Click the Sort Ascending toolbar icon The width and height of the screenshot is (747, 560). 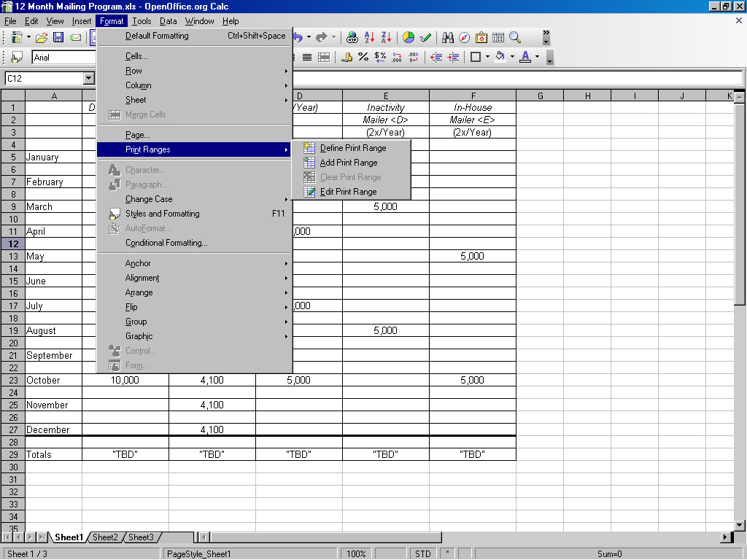[x=369, y=37]
